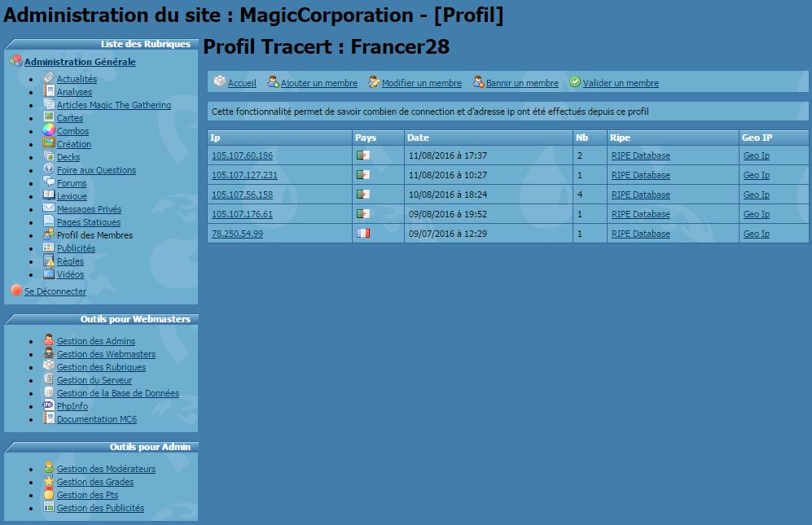Click the Gestion des Grades star icon
The width and height of the screenshot is (812, 525).
click(x=49, y=481)
